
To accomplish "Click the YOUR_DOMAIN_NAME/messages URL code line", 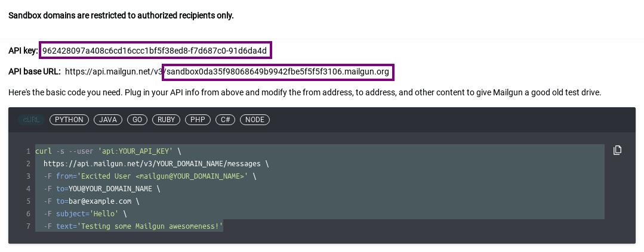I will (156, 164).
